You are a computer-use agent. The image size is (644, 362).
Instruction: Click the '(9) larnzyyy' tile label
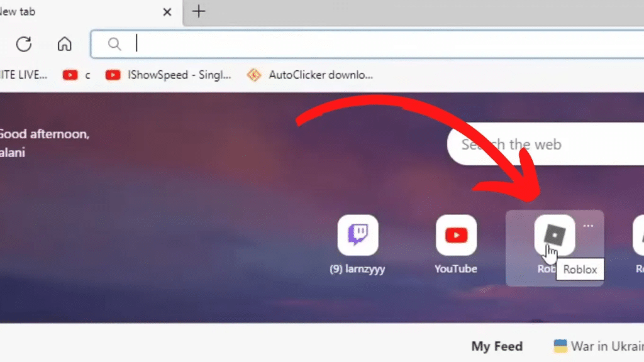357,269
